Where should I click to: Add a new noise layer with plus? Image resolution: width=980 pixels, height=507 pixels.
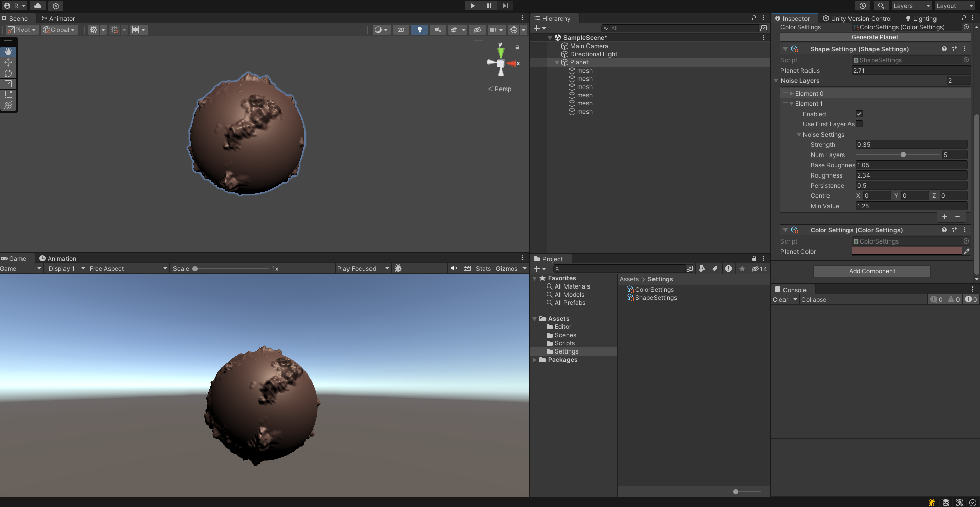coord(945,217)
